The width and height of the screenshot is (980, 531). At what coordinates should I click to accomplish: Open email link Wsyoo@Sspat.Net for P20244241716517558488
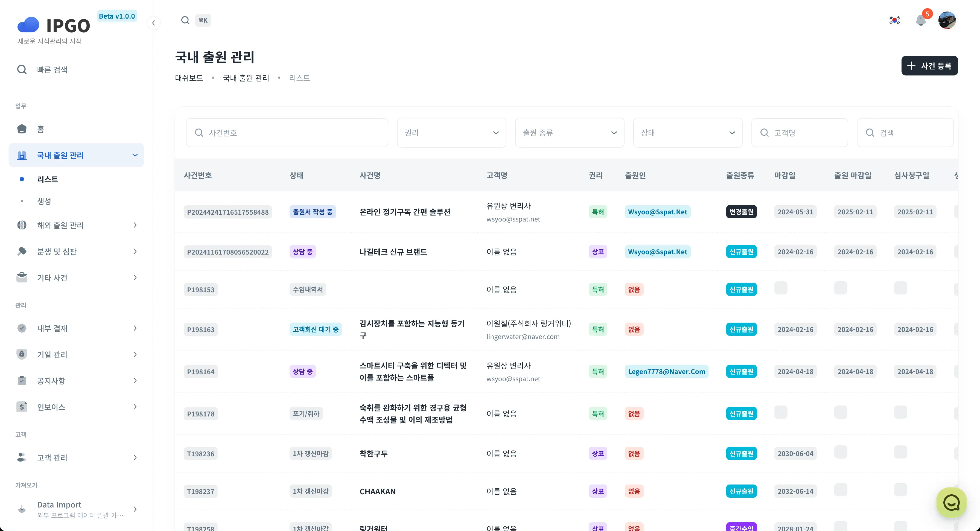coord(657,212)
